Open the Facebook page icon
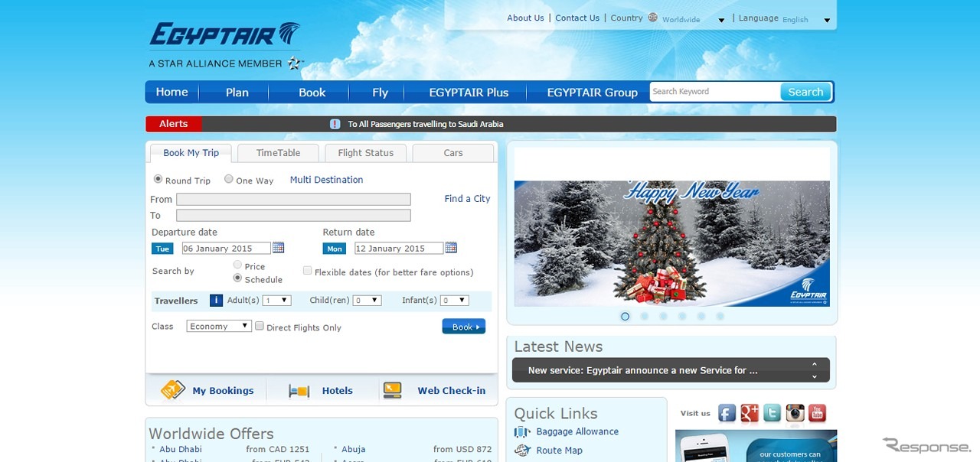 coord(727,414)
